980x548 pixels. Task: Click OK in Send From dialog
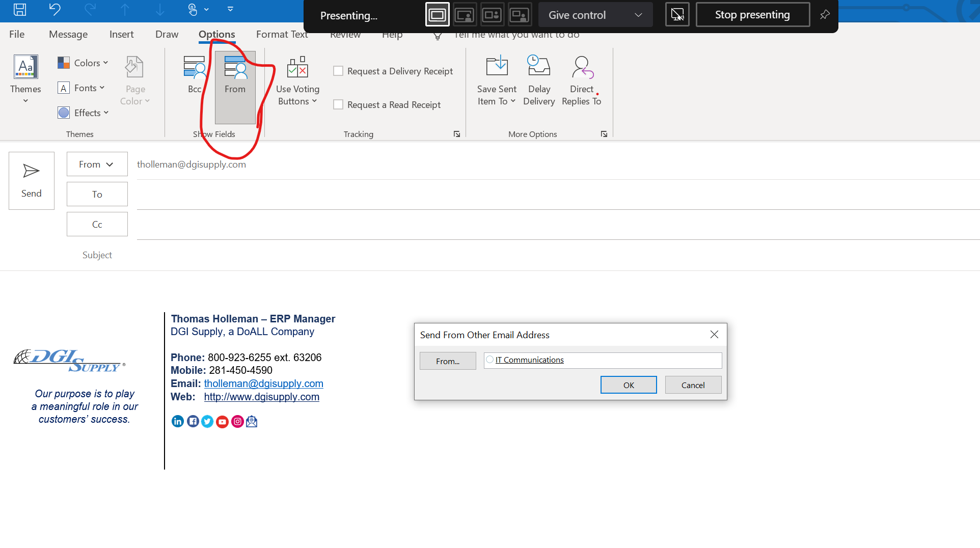click(629, 385)
